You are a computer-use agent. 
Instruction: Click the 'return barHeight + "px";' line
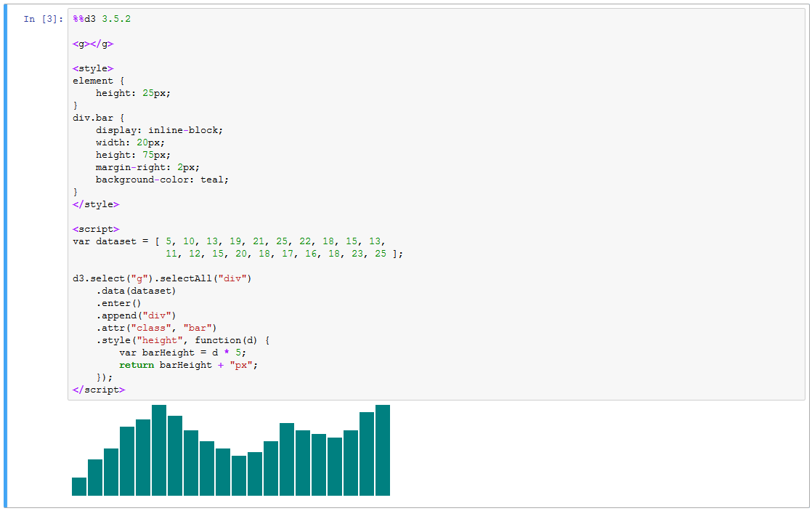[x=189, y=366]
